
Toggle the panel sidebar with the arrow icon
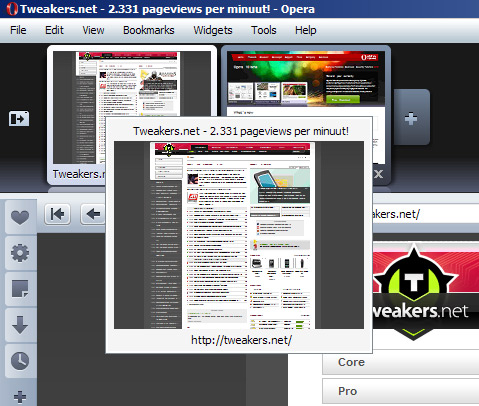click(x=19, y=119)
